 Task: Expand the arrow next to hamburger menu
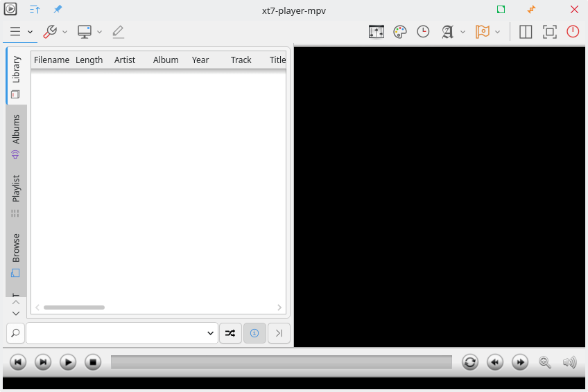(31, 32)
